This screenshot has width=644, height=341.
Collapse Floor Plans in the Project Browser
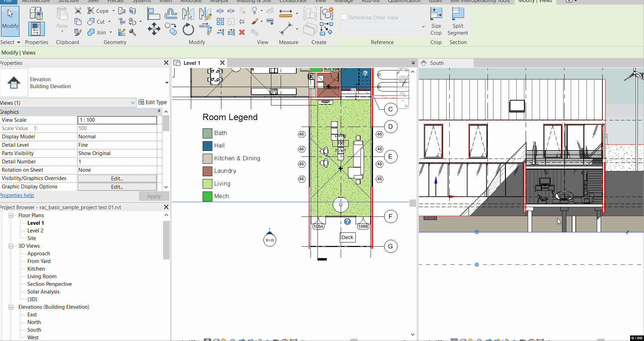click(x=11, y=215)
